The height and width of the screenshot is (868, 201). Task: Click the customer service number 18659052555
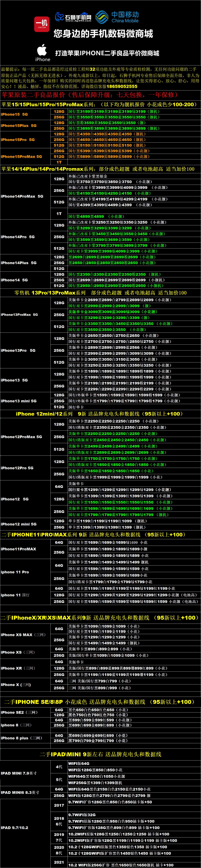point(122,86)
